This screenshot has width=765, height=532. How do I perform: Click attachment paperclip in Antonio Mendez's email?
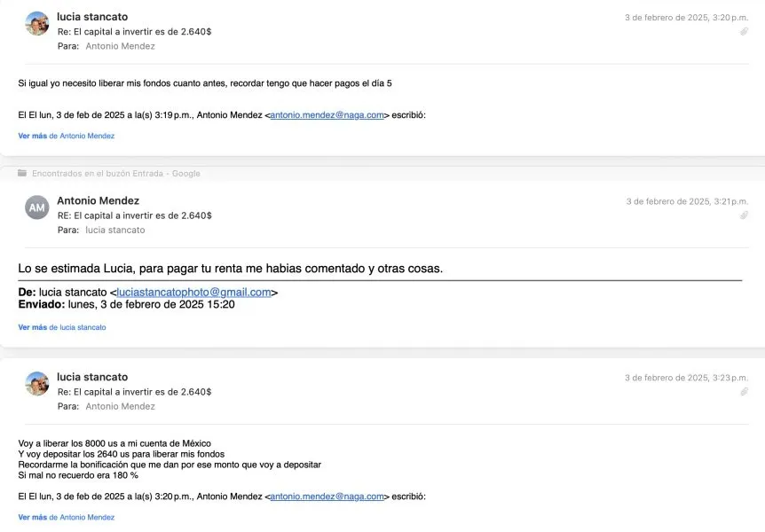[744, 215]
